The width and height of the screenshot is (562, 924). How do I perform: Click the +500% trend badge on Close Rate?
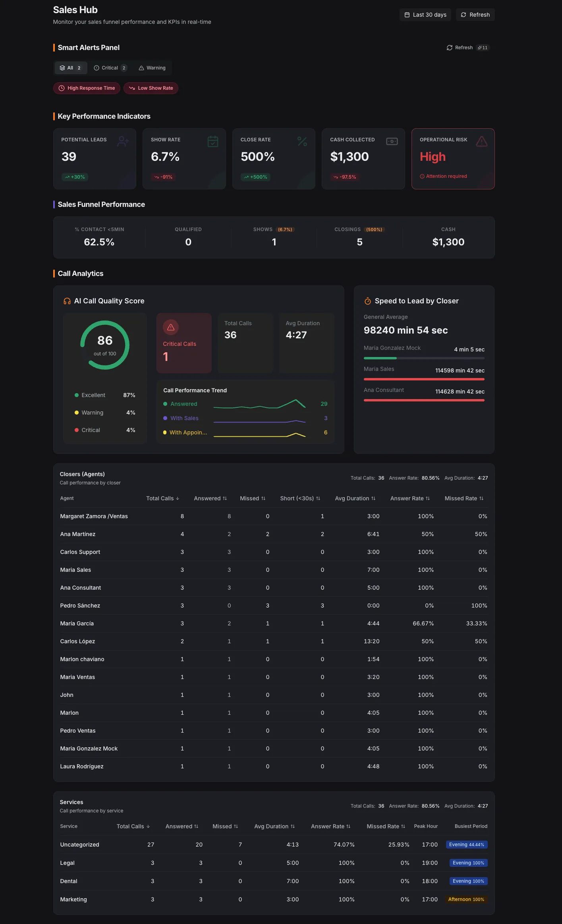coord(255,177)
